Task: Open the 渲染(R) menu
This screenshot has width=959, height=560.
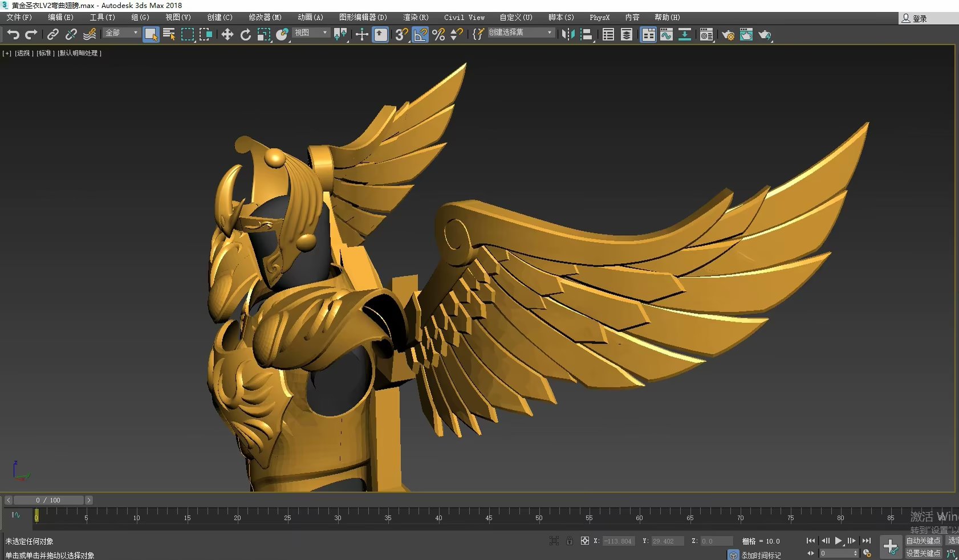Action: [x=416, y=18]
